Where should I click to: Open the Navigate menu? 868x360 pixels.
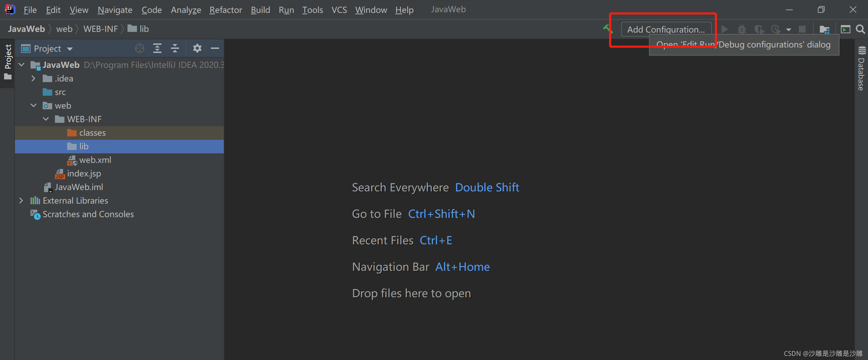(115, 10)
